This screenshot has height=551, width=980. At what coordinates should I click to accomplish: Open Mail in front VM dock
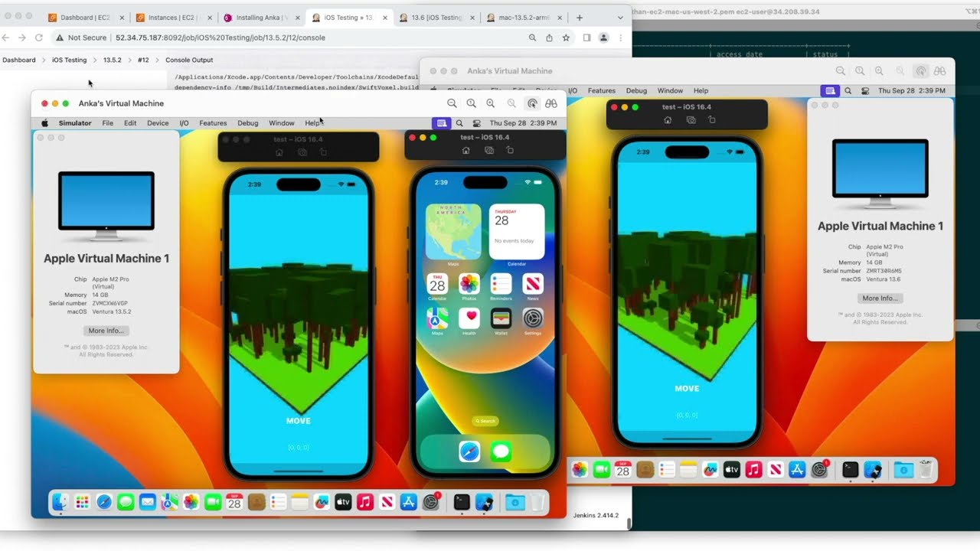tap(147, 502)
